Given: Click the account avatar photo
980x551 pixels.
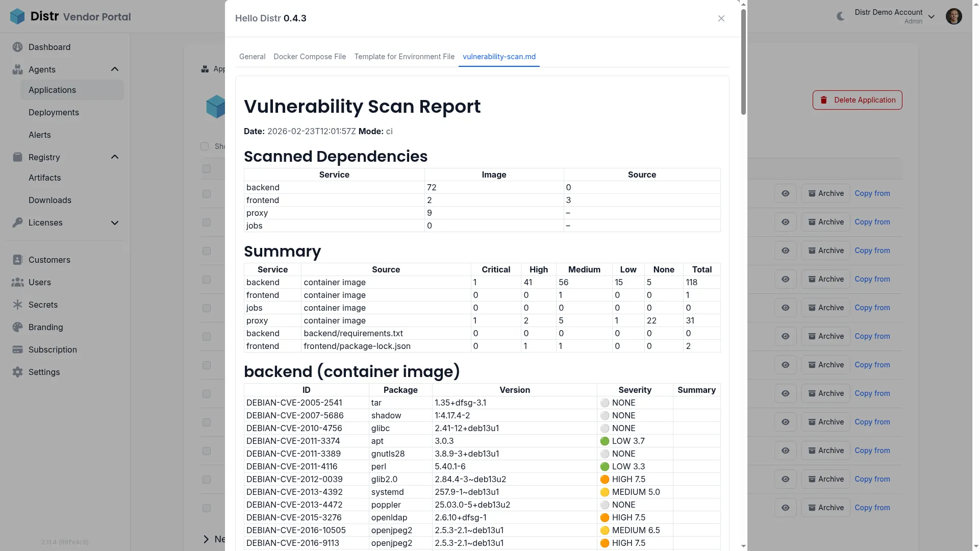Looking at the screenshot, I should pos(954,16).
